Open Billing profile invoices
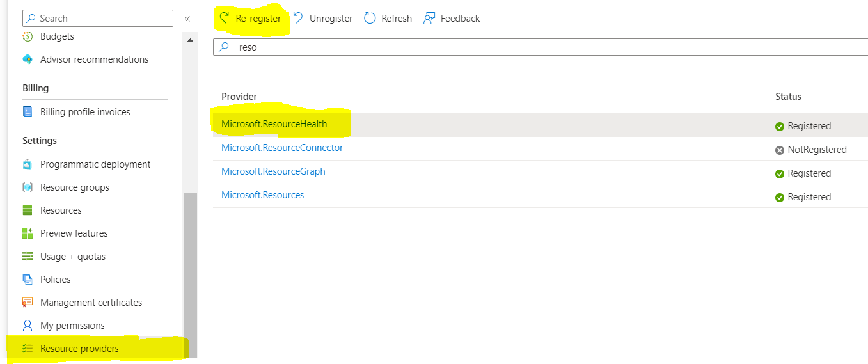The height and width of the screenshot is (364, 868). coord(85,112)
